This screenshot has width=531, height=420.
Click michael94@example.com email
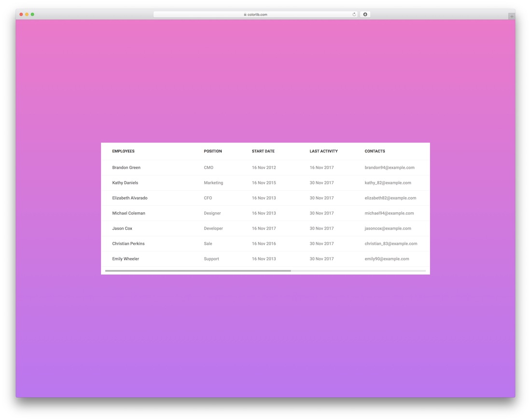tap(389, 214)
